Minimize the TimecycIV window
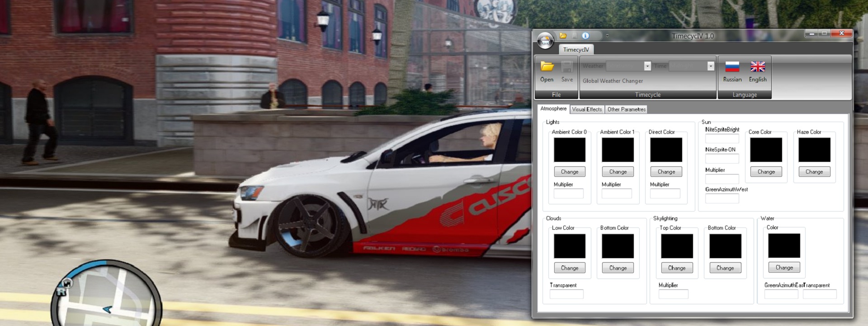The width and height of the screenshot is (868, 326). click(x=812, y=33)
